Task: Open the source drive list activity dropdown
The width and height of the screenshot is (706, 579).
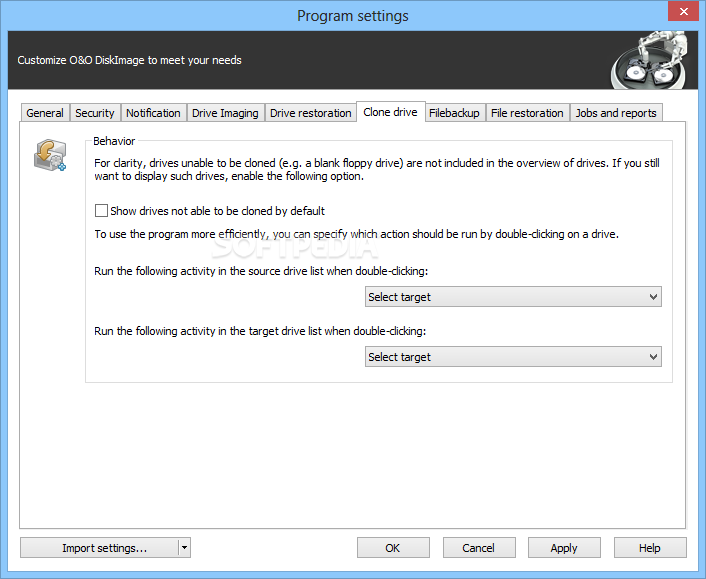Action: 513,297
